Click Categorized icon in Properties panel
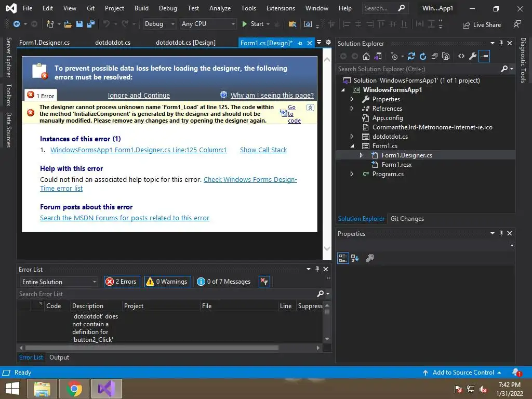 click(343, 258)
